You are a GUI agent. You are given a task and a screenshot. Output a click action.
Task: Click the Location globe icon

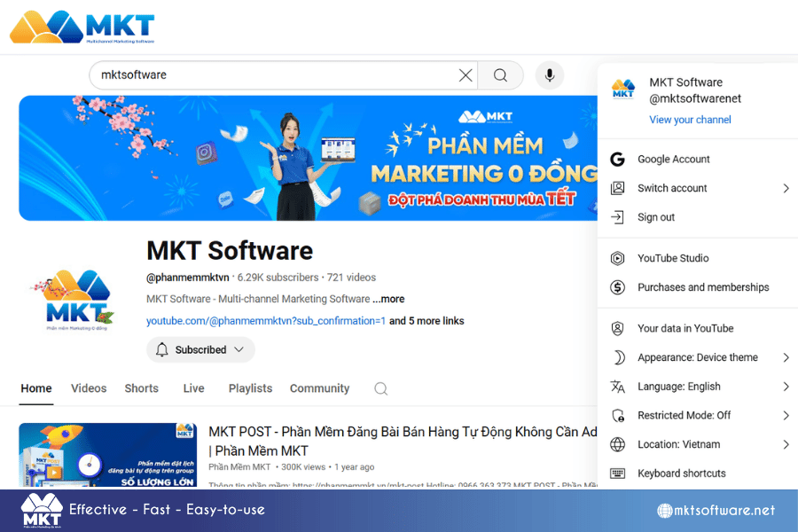tap(617, 444)
